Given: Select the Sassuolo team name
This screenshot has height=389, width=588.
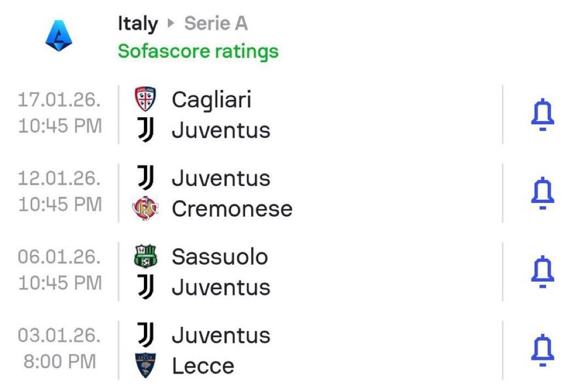Looking at the screenshot, I should click(x=220, y=256).
